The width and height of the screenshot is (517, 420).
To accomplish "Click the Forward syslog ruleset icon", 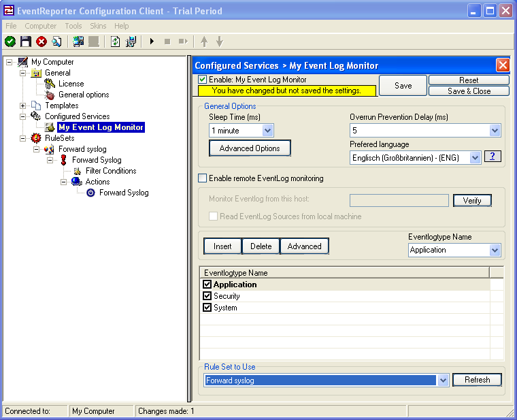I will [x=50, y=149].
